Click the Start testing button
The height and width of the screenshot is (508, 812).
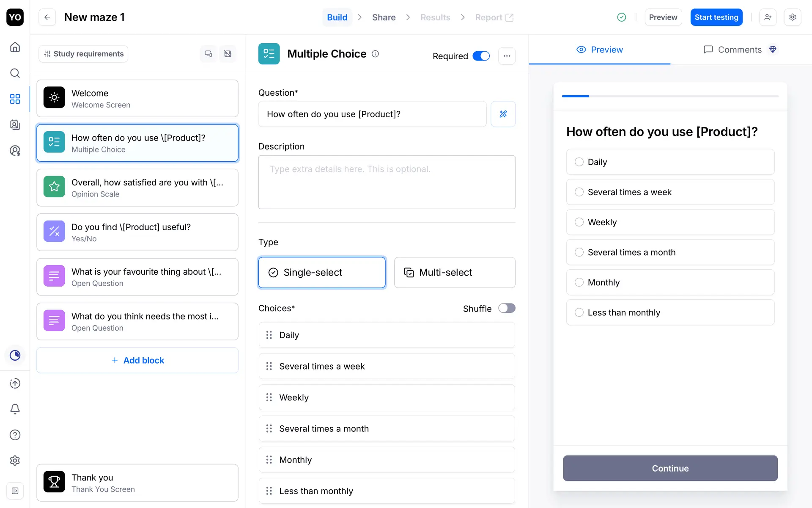point(716,17)
